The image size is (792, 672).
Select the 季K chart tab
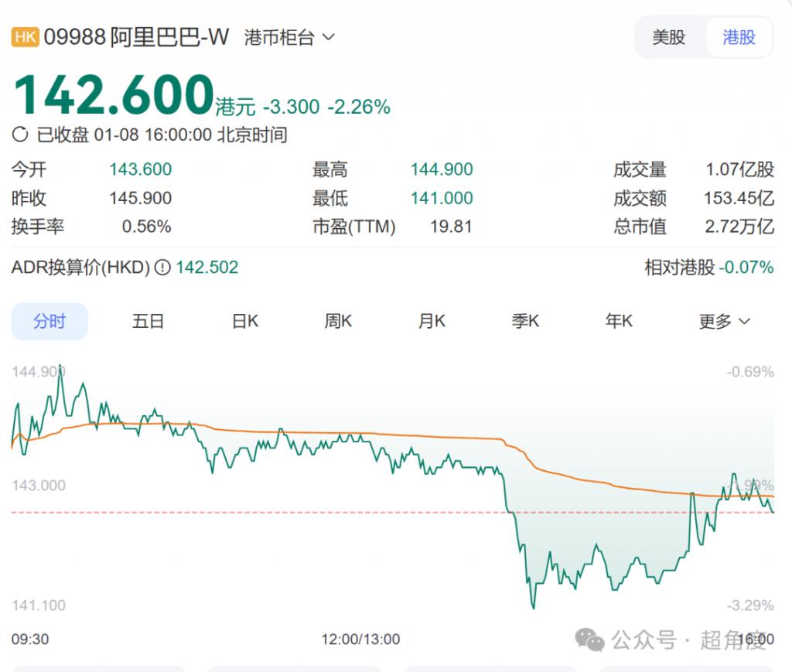point(525,321)
